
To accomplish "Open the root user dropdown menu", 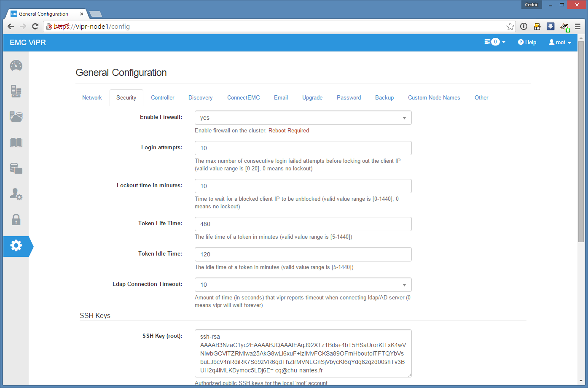I will (x=560, y=42).
